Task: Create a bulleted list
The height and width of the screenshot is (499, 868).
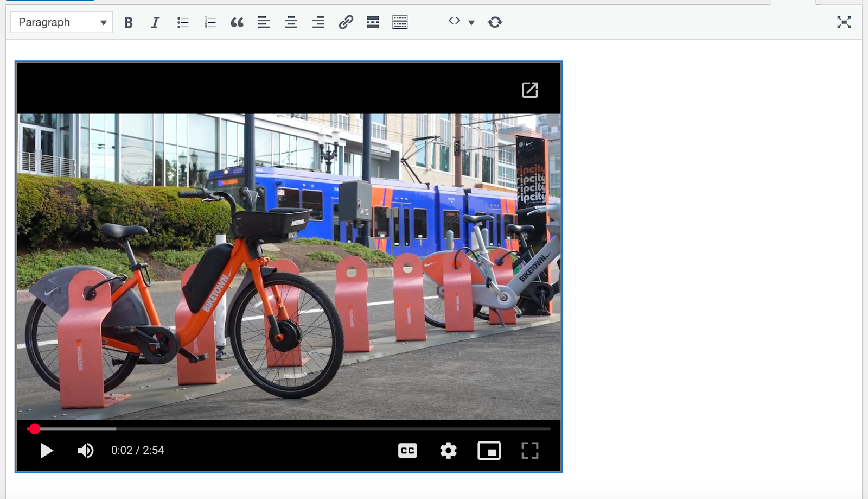Action: pos(183,22)
